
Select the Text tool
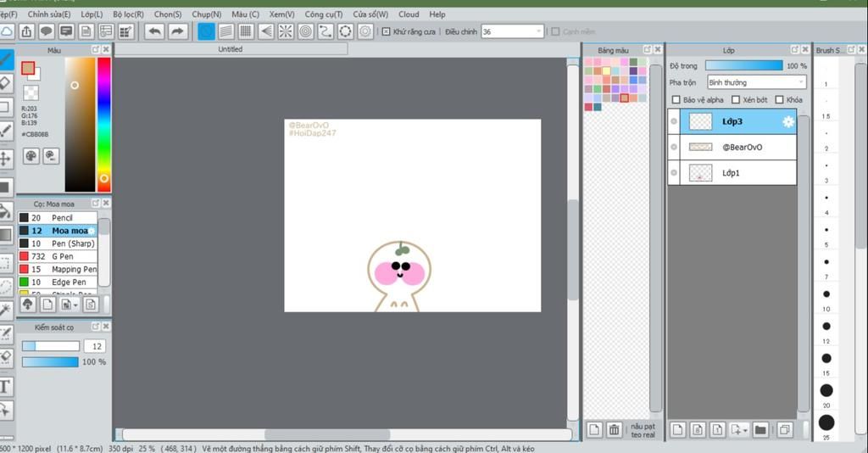tap(6, 387)
